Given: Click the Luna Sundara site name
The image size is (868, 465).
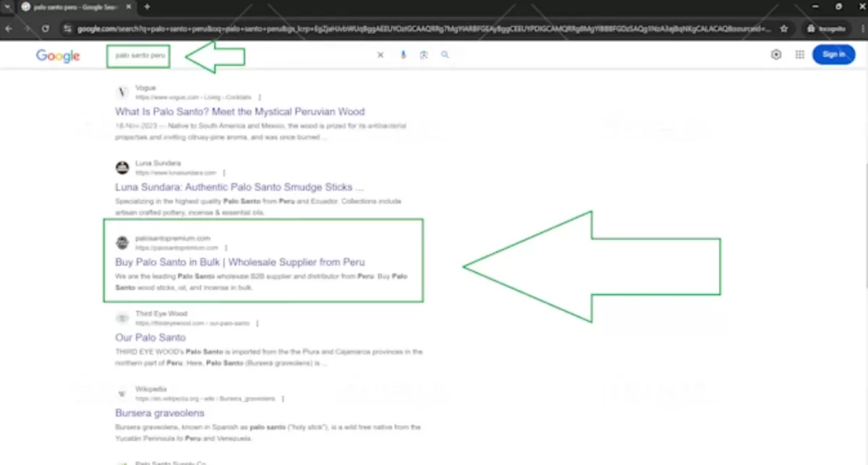Looking at the screenshot, I should click(x=158, y=163).
